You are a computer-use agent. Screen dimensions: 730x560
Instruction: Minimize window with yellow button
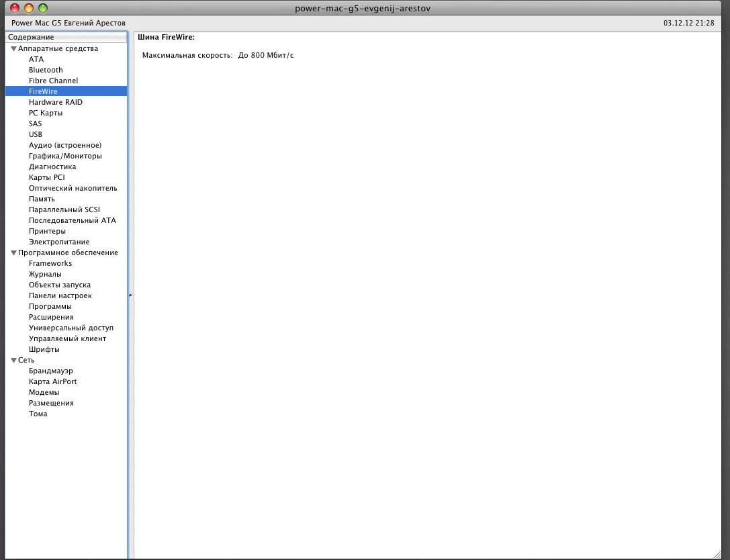coord(29,8)
